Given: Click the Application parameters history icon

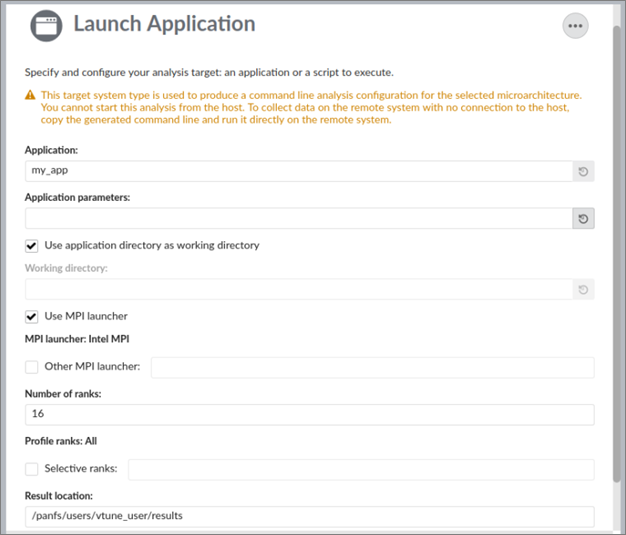Looking at the screenshot, I should click(584, 218).
